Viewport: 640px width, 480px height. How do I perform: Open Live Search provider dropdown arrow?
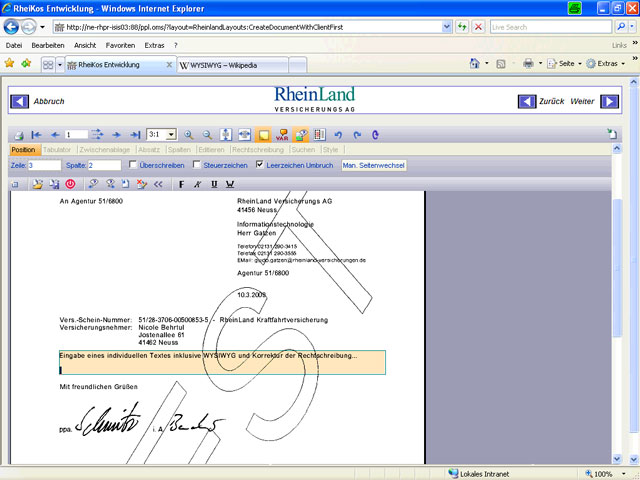coord(632,27)
